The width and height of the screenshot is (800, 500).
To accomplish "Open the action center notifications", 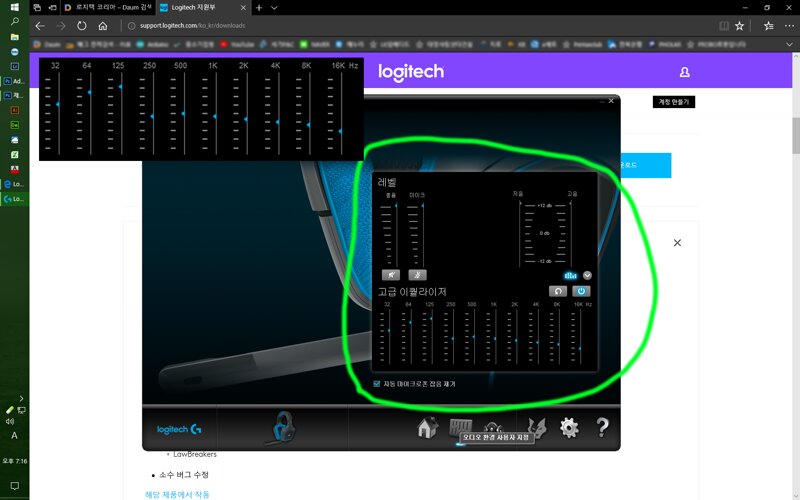I will tap(15, 486).
